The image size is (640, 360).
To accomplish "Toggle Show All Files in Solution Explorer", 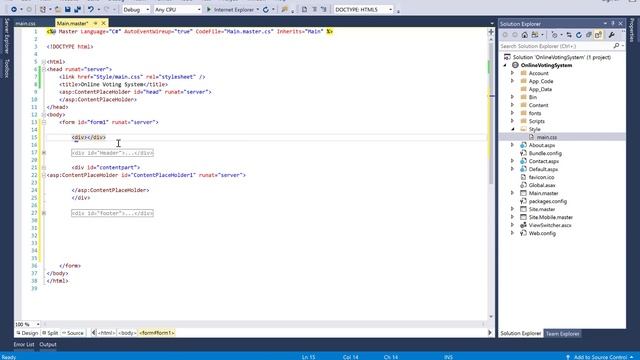I will (598, 35).
